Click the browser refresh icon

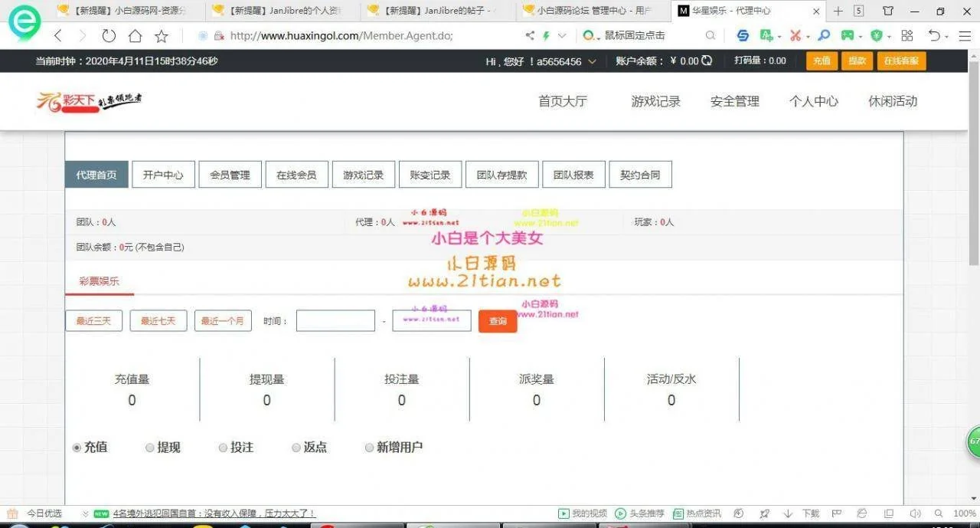pos(109,36)
